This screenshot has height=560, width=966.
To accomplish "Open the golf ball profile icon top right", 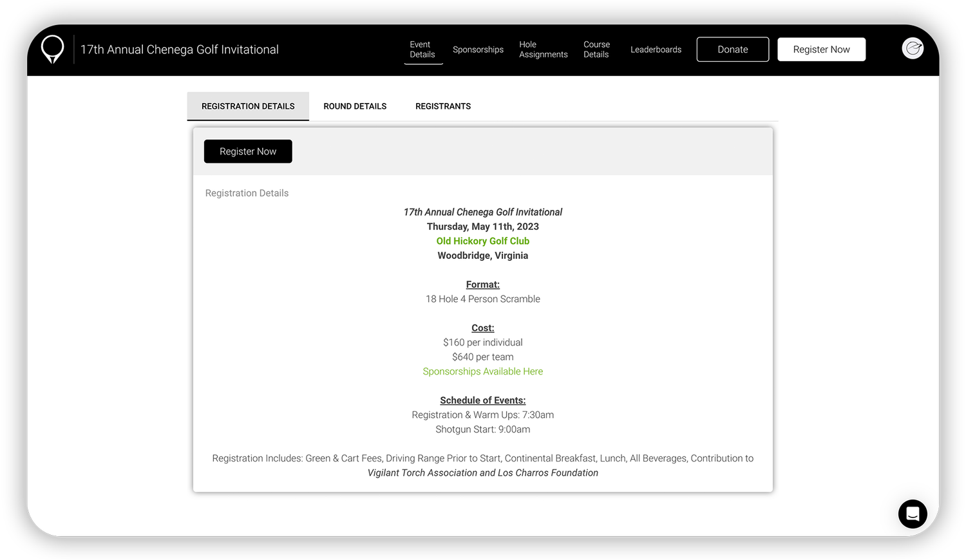I will point(912,48).
